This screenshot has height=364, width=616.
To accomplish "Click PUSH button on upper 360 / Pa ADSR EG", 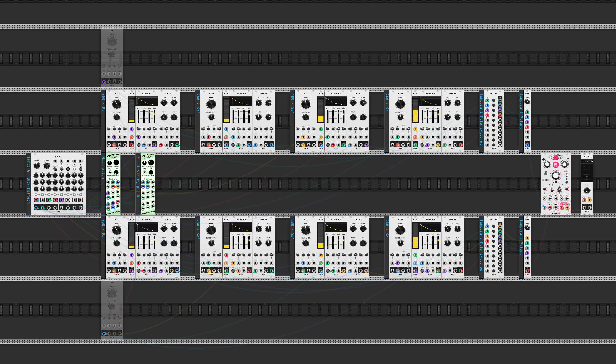I will 139,145.
